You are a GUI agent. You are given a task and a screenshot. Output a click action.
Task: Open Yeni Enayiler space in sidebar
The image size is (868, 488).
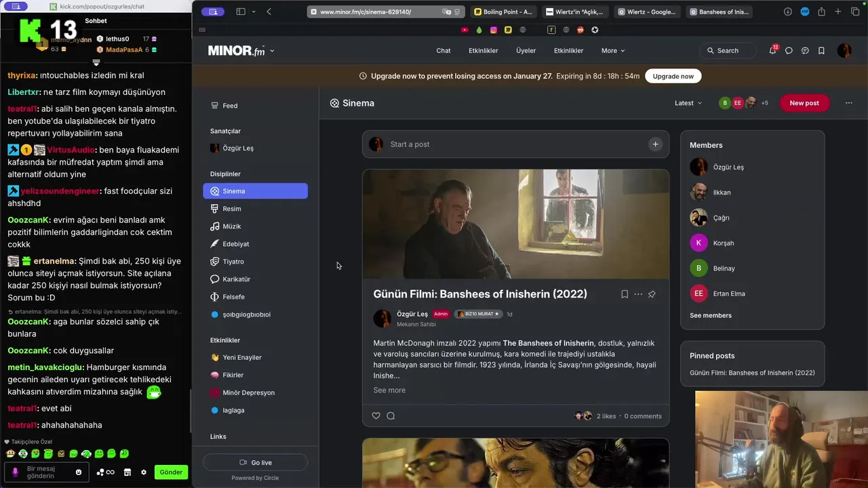[x=255, y=357]
